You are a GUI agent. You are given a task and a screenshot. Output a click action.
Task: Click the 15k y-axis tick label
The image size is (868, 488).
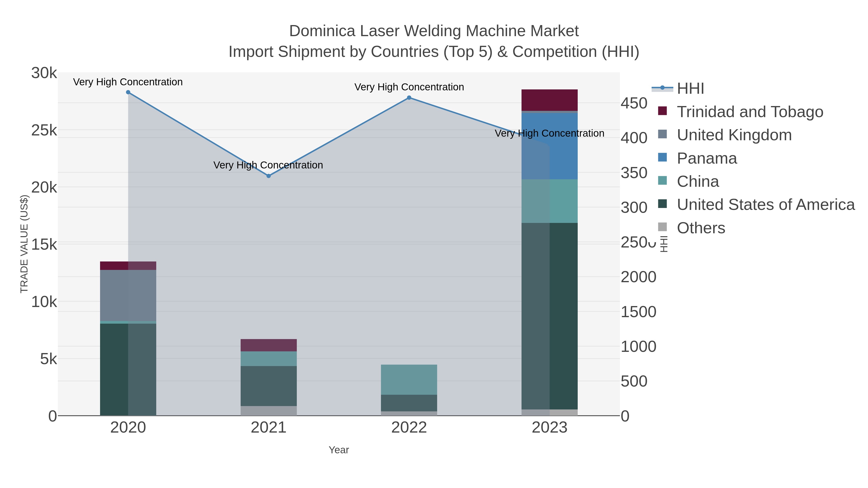click(x=44, y=245)
